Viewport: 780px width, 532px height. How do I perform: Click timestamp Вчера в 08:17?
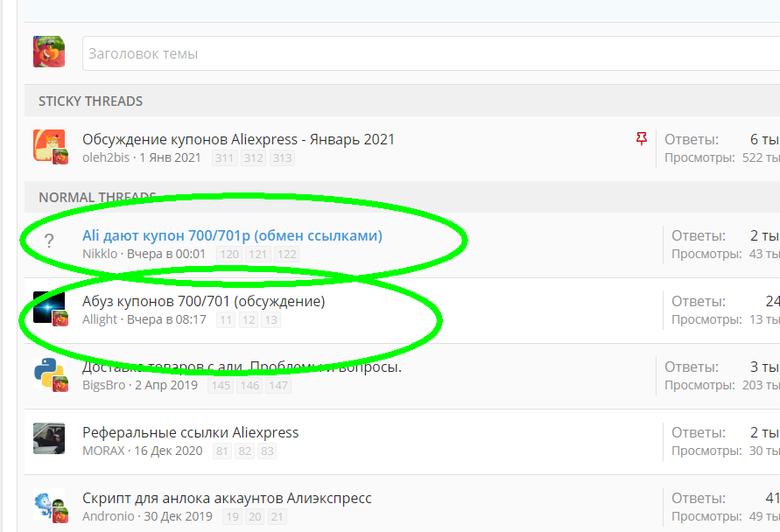[x=166, y=319]
